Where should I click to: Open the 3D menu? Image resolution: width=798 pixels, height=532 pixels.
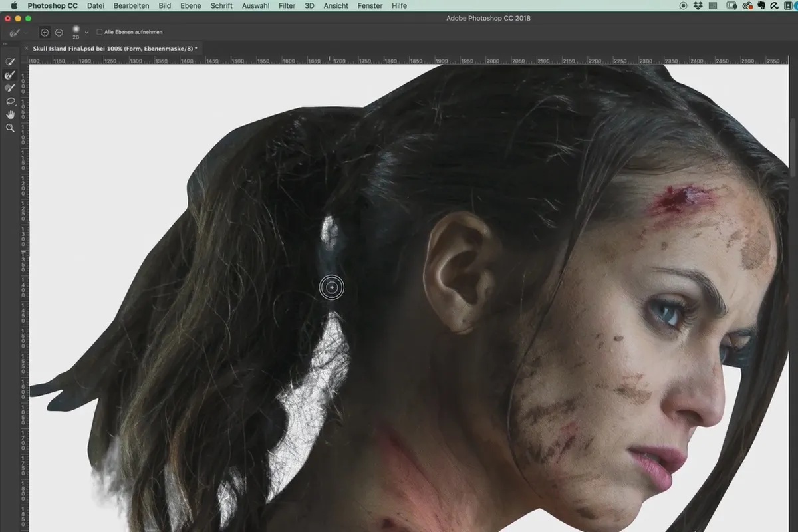pyautogui.click(x=309, y=5)
